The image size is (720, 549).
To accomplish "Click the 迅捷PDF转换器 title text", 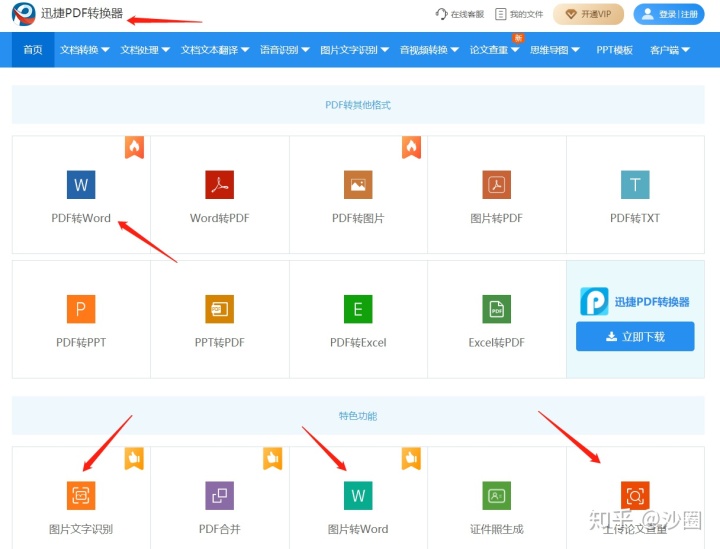I will point(82,13).
